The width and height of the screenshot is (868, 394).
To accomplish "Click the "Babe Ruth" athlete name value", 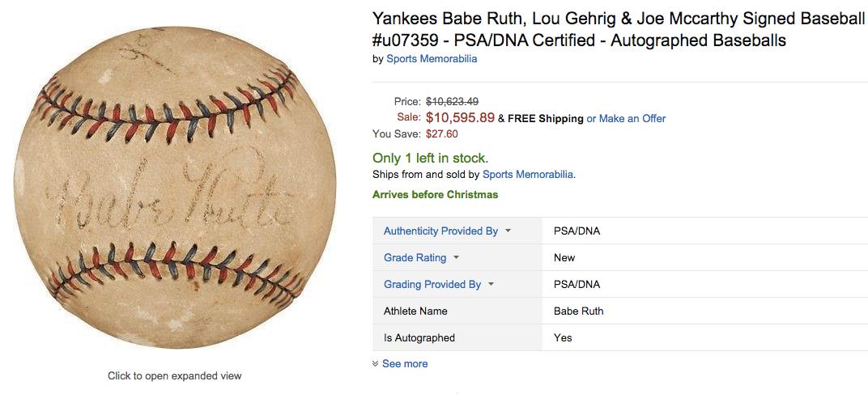I will pyautogui.click(x=578, y=311).
